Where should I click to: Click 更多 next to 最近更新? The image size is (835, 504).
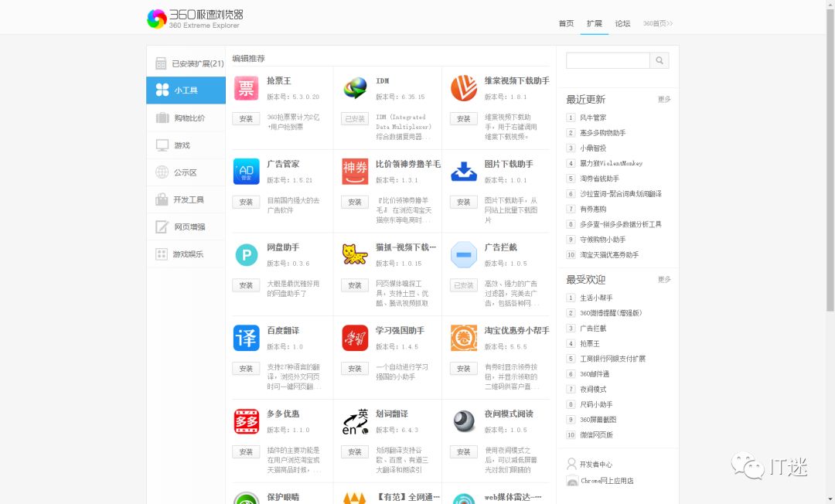[664, 99]
